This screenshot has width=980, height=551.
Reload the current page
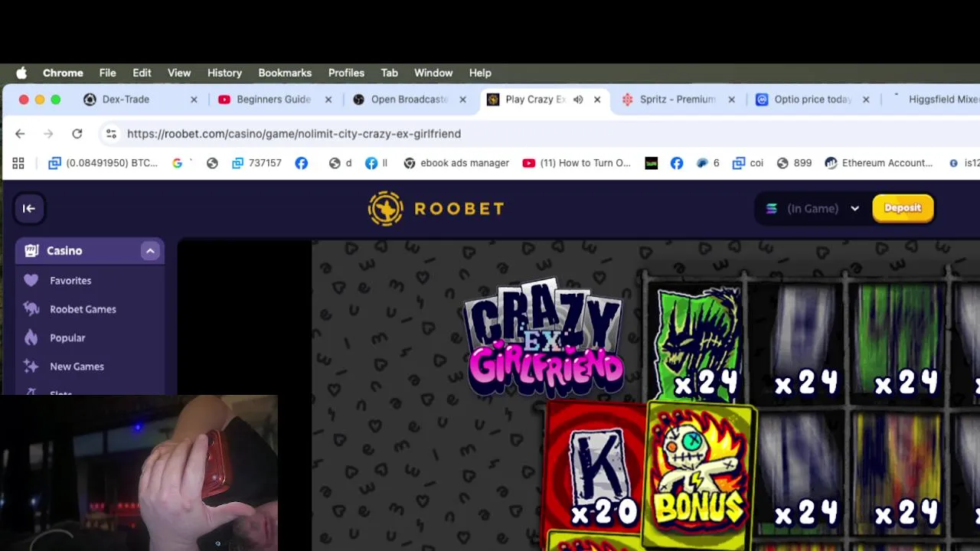pos(77,134)
